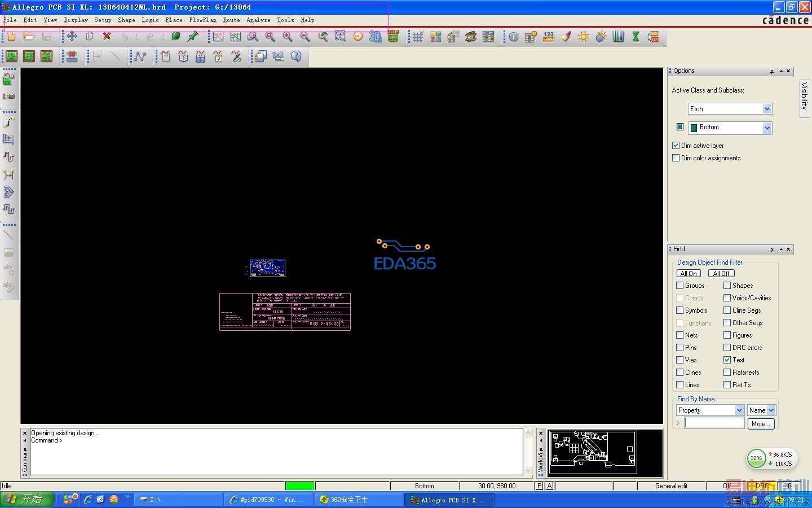The width and height of the screenshot is (812, 508).
Task: Click the More... button
Action: 761,424
